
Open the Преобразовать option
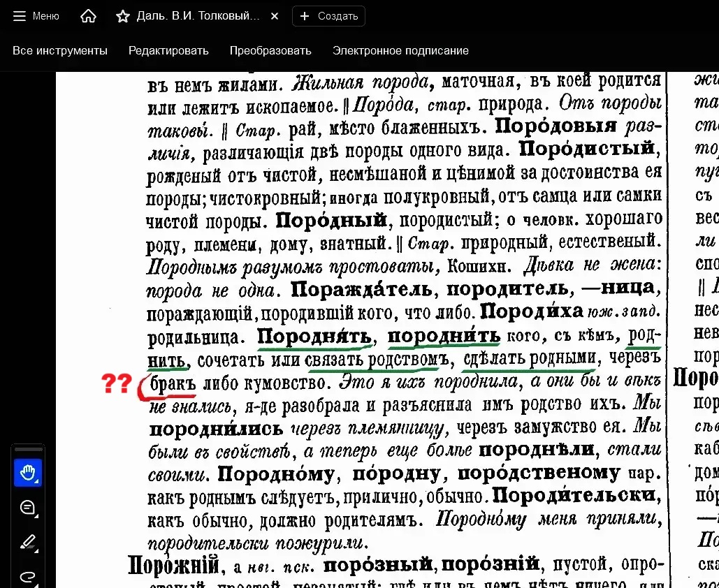(x=270, y=50)
